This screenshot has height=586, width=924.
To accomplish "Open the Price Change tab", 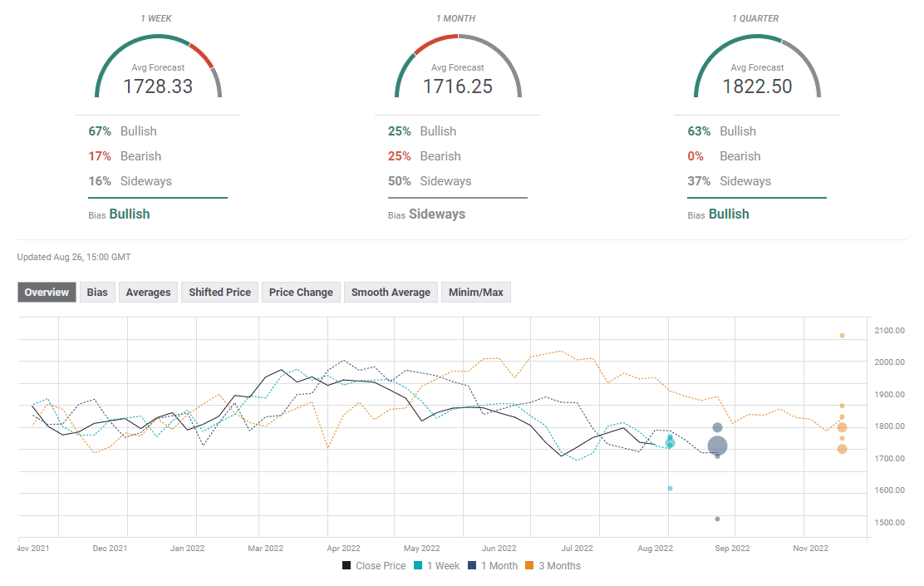I will click(301, 293).
